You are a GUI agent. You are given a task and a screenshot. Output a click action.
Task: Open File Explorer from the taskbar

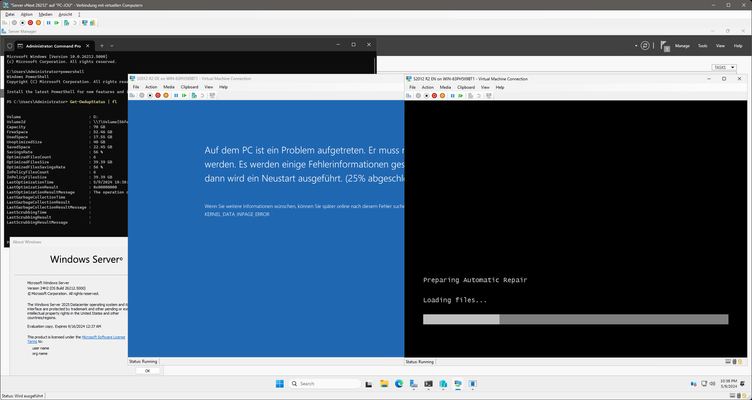384,384
